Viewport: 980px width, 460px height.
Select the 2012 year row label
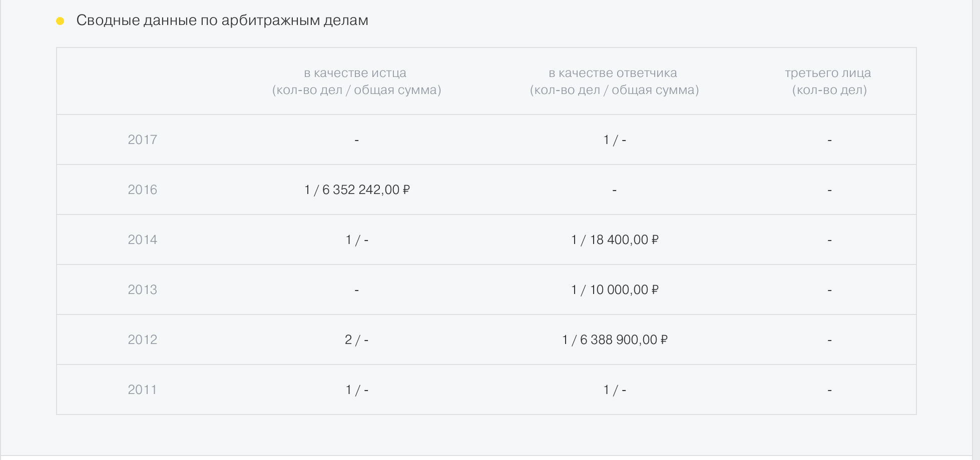point(142,339)
